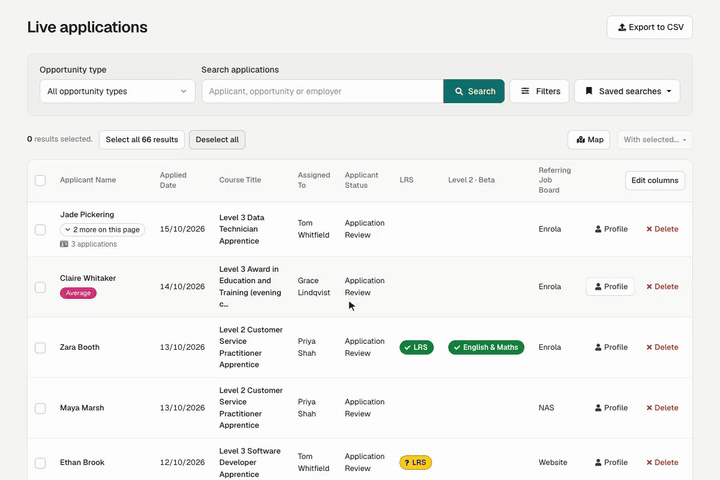Click the date 14/10/2026

click(182, 287)
